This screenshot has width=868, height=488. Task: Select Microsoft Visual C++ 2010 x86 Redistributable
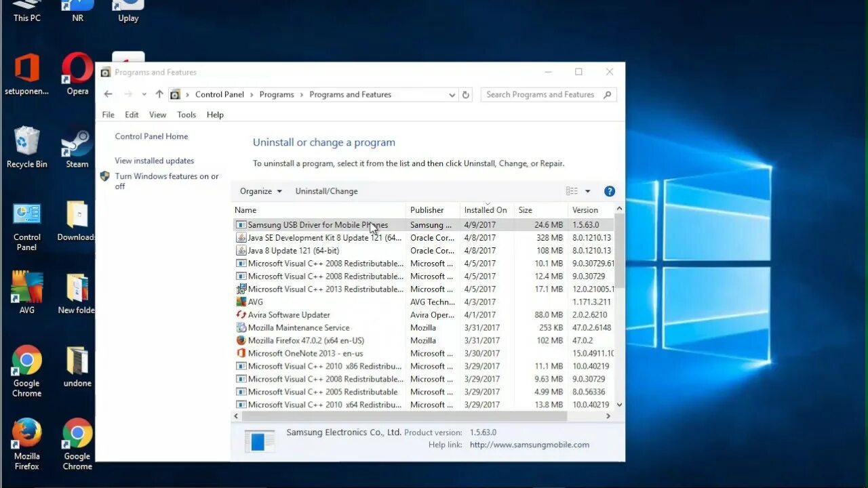(x=423, y=366)
